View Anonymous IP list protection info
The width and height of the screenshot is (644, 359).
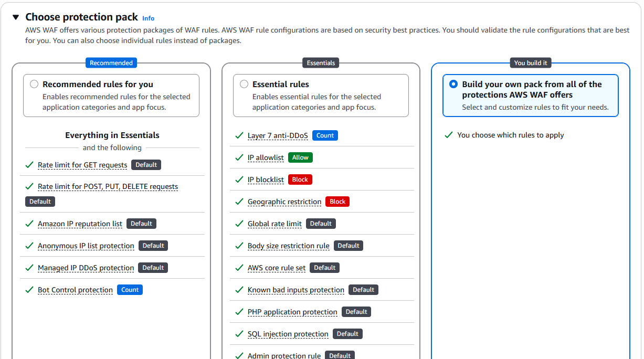pyautogui.click(x=86, y=246)
